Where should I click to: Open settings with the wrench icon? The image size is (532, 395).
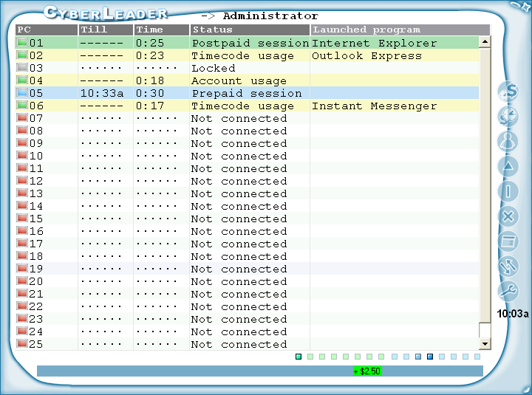508,291
